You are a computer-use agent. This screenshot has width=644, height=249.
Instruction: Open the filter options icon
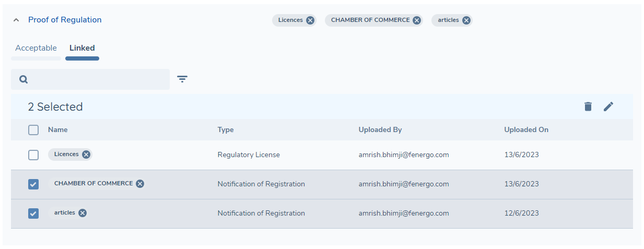[182, 79]
